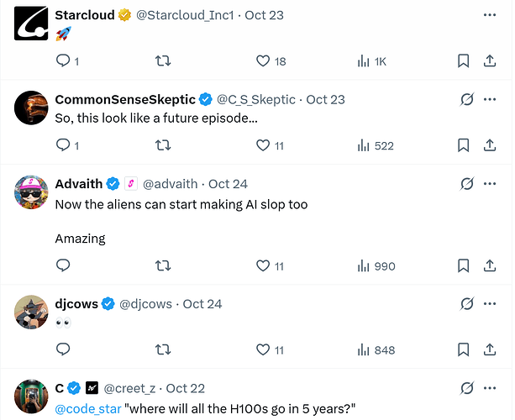This screenshot has height=420, width=515.
Task: Bookmark Advaith's AI slop tweet
Action: click(463, 266)
